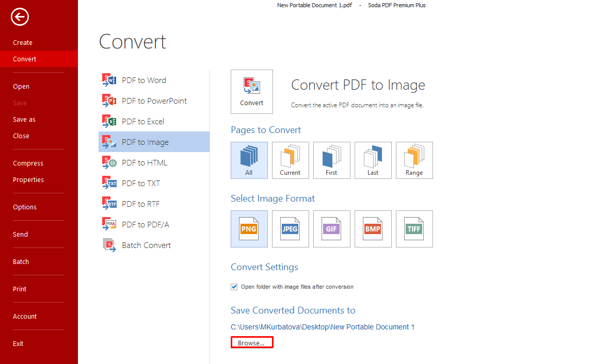Pick the PDF to TXT option

[141, 183]
